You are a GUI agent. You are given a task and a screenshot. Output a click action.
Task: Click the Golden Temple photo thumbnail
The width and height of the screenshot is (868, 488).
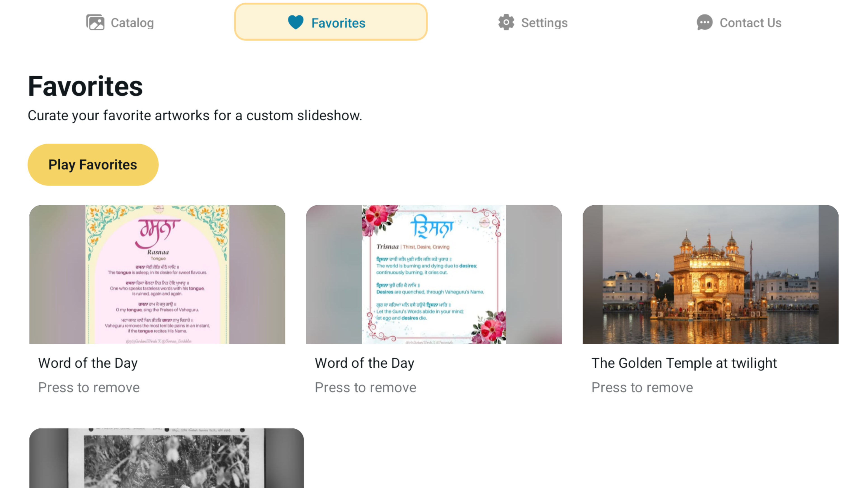(x=710, y=274)
